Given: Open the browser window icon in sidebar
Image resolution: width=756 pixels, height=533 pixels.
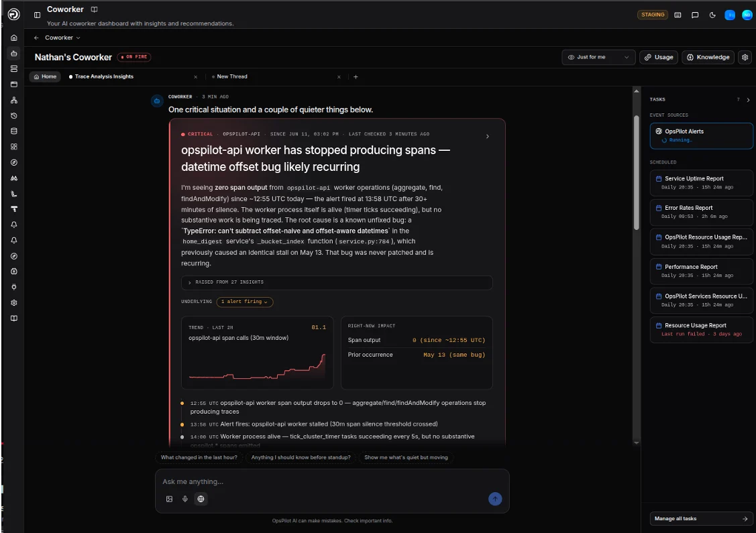Looking at the screenshot, I should pos(14,84).
